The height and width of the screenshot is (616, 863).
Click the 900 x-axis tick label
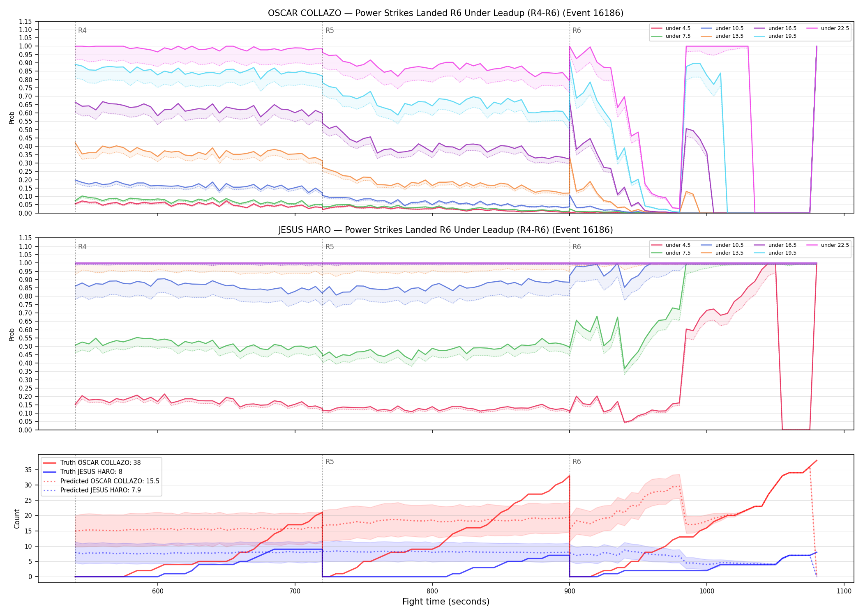pos(570,591)
